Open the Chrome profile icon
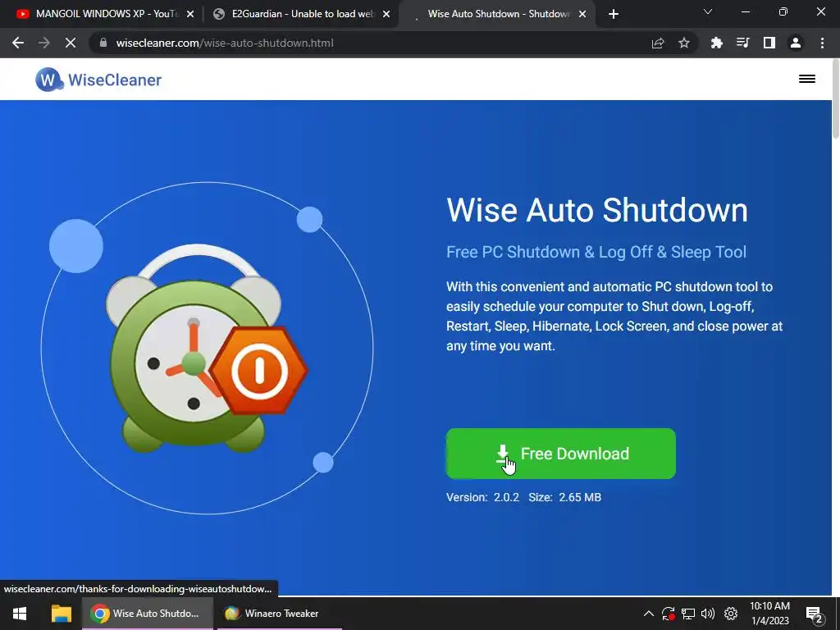Viewport: 840px width, 630px height. (796, 43)
